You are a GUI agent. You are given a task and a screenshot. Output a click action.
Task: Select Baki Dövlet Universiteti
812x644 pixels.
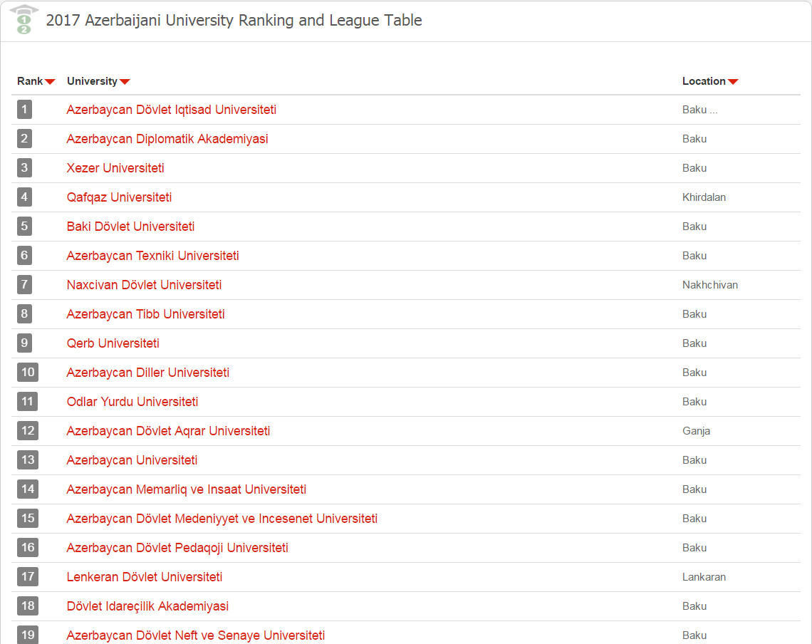coord(130,227)
